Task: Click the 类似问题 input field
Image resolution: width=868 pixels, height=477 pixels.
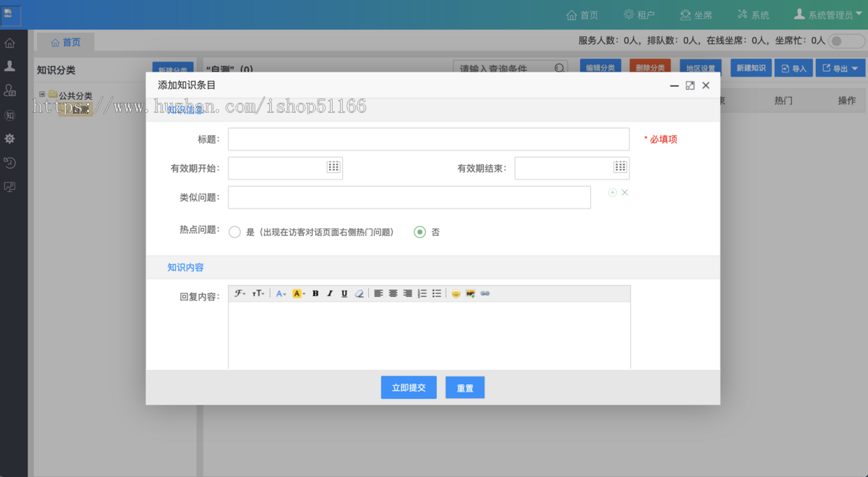Action: 409,197
